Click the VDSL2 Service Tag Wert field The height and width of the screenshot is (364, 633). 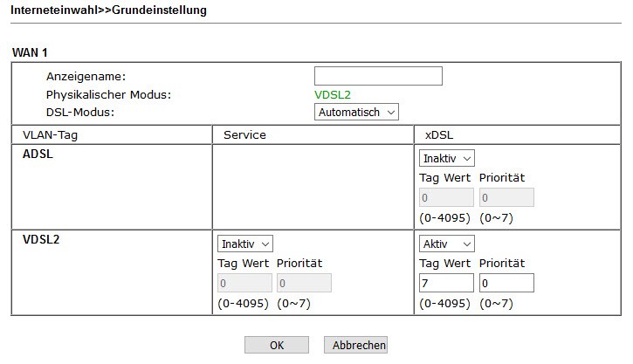click(244, 284)
